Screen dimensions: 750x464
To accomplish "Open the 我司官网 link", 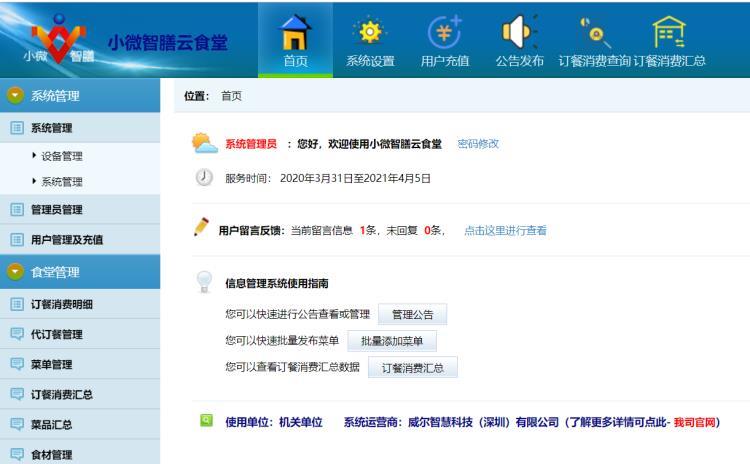I will click(696, 422).
